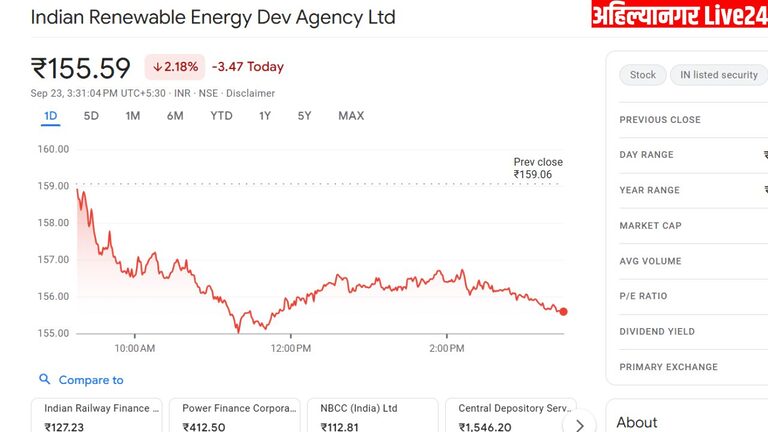Show the 1M price history
This screenshot has height=432, width=768.
(x=133, y=116)
